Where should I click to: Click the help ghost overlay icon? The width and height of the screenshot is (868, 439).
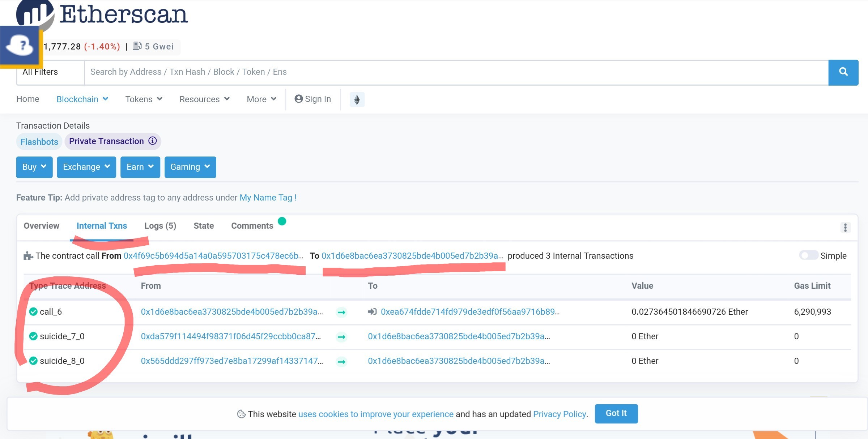click(20, 46)
